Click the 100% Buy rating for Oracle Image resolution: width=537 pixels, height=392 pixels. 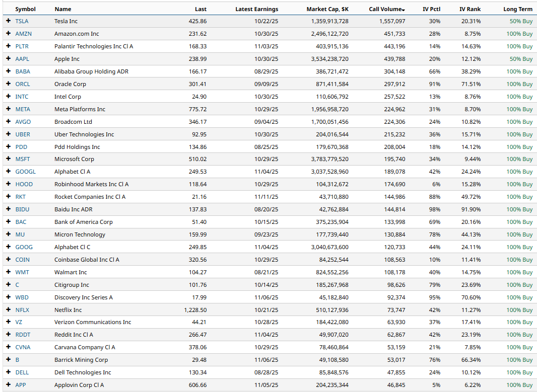pos(519,84)
